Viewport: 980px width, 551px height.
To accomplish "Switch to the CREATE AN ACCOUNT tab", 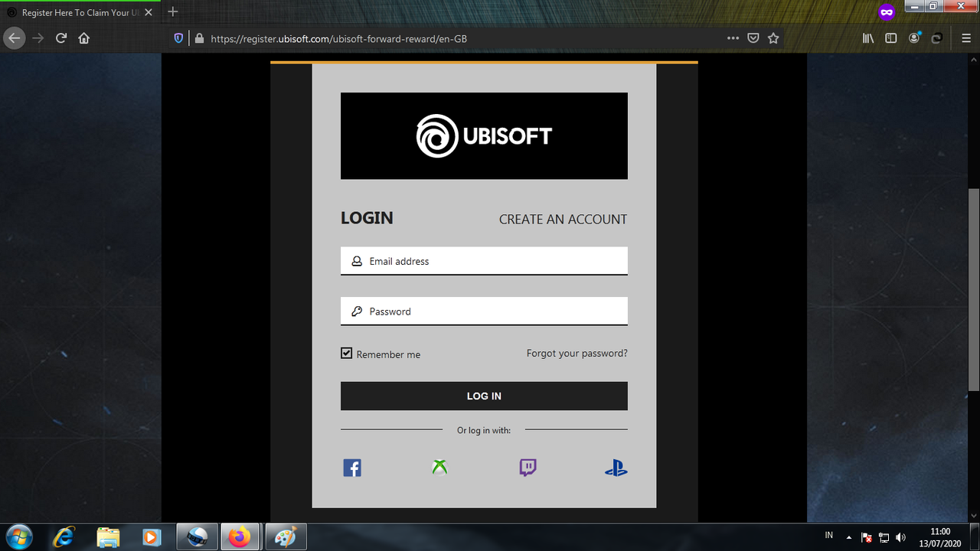I will 563,219.
